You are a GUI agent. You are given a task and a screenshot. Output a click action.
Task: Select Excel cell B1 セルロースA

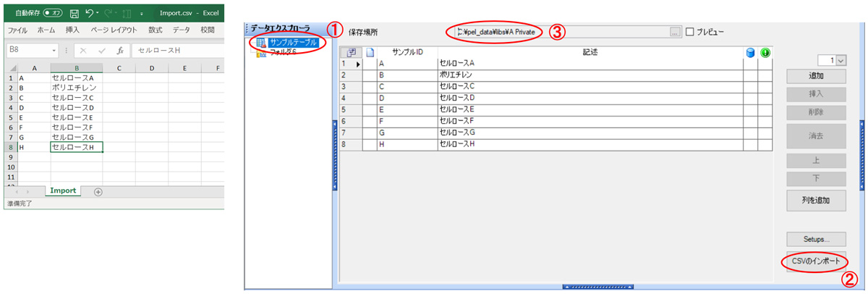click(76, 77)
